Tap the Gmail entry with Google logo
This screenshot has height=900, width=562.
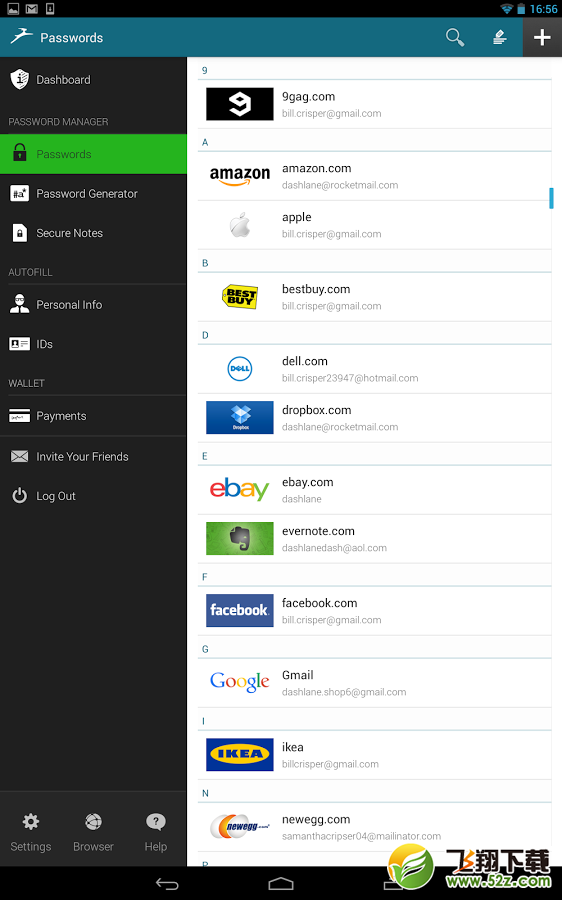point(374,683)
